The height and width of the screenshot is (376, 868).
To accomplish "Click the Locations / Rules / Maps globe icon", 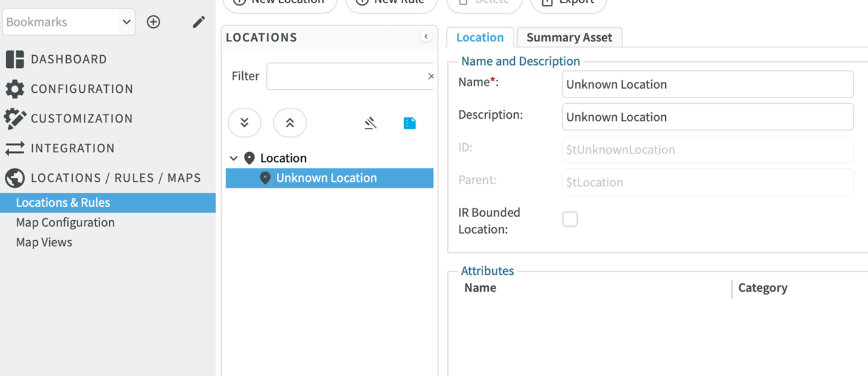I will tap(15, 178).
